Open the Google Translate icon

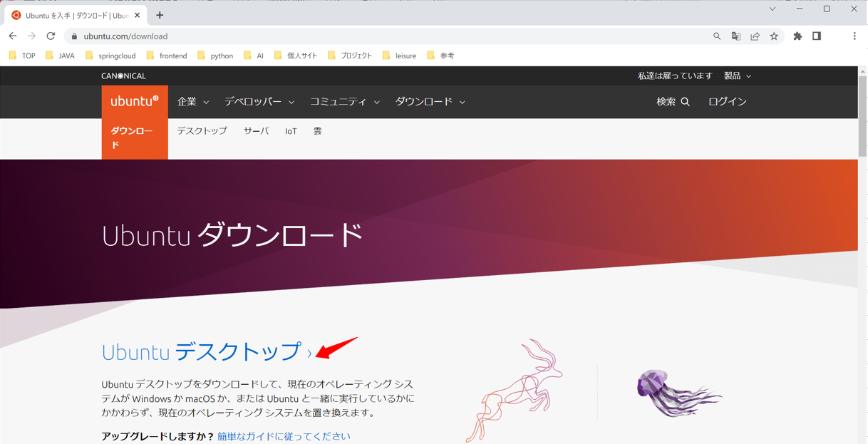[736, 36]
